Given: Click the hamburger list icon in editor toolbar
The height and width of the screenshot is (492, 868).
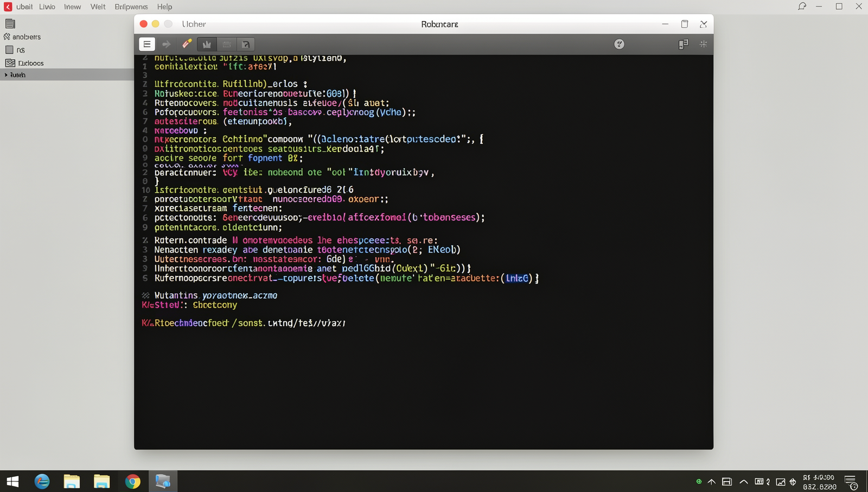Looking at the screenshot, I should tap(147, 44).
